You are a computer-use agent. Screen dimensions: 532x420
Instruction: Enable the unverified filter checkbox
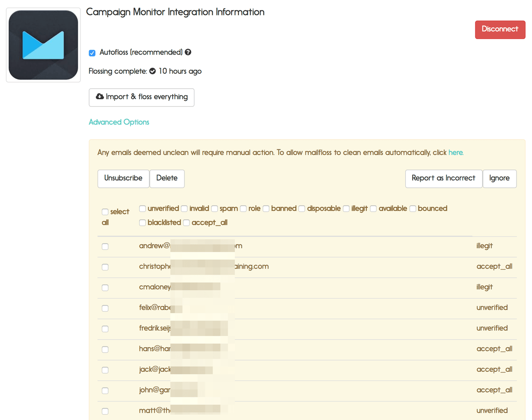point(143,209)
